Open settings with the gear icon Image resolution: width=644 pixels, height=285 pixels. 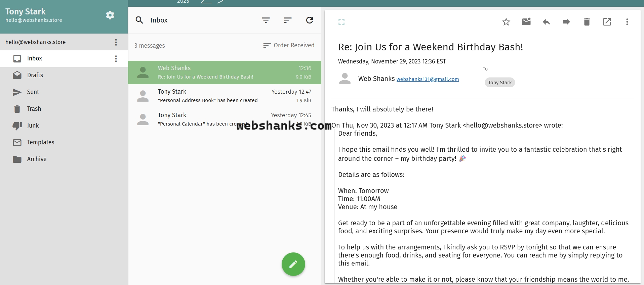click(110, 15)
